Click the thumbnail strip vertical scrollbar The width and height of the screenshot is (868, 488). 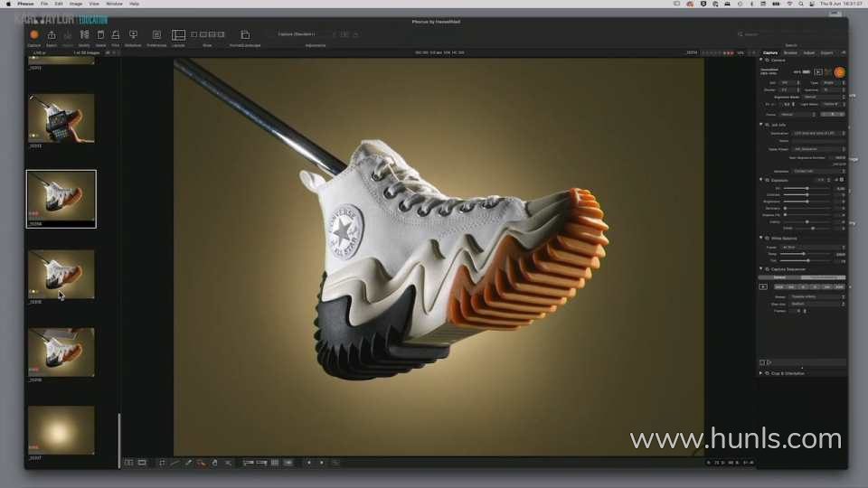click(119, 440)
